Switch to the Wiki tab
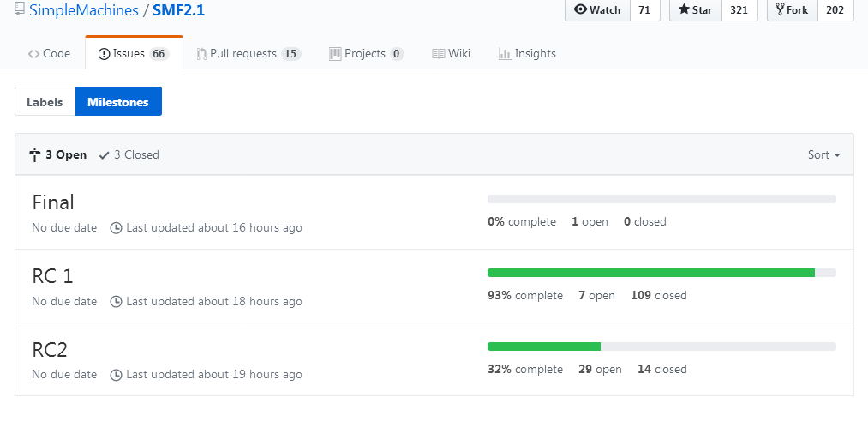The width and height of the screenshot is (868, 422). coord(451,54)
